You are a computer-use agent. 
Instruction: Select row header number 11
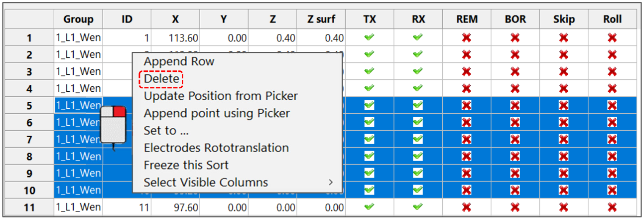coord(29,207)
